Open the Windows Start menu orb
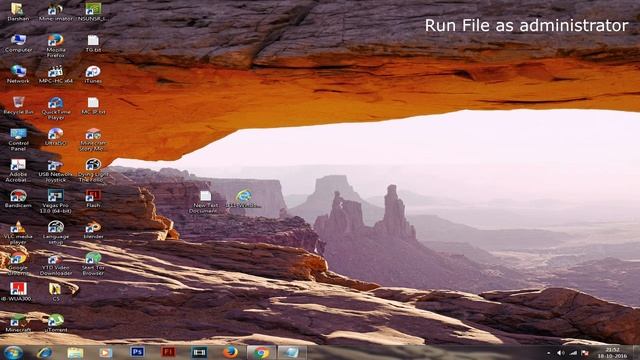 click(13, 352)
